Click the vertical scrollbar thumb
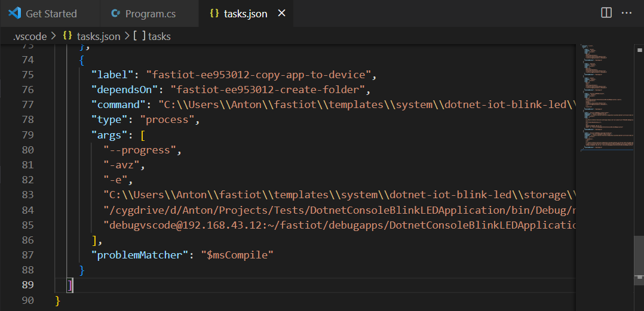Viewport: 644px width, 311px height. [639, 260]
